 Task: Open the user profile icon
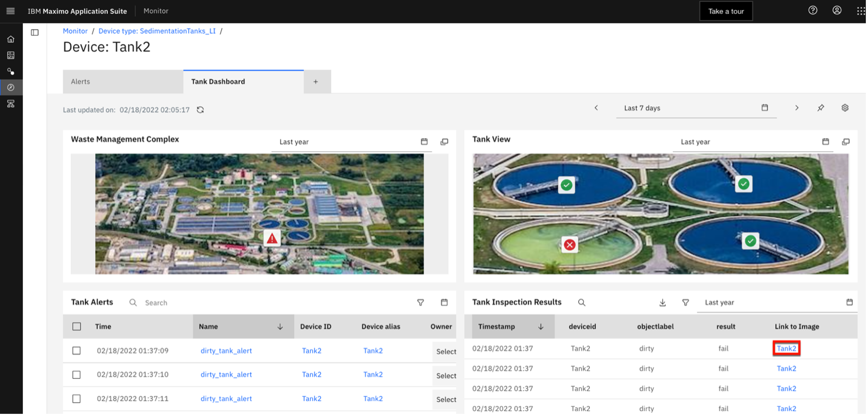click(837, 10)
